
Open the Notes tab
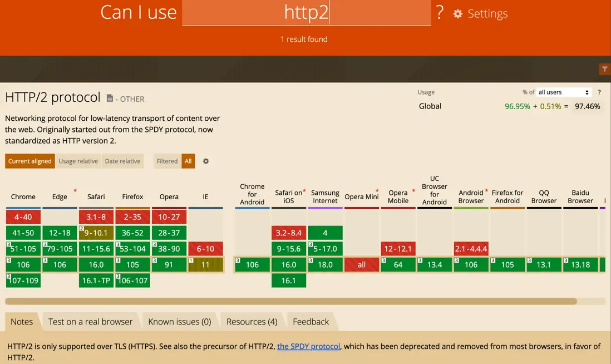point(22,322)
